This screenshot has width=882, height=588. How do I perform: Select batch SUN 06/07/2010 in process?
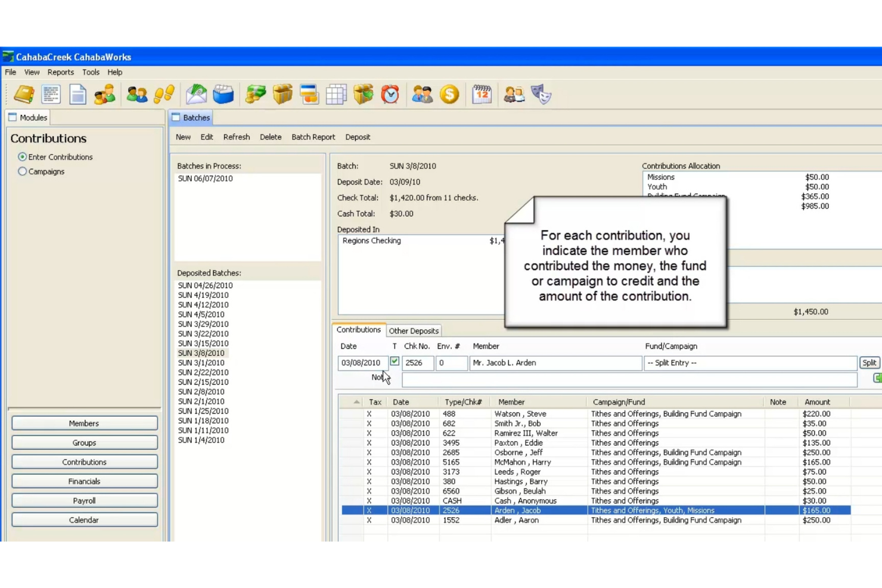[206, 179]
